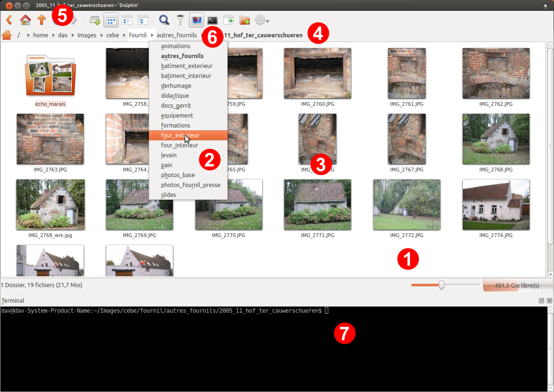Screen dimensions: 554x392
Task: Open the Find magnifier tool
Action: [164, 20]
